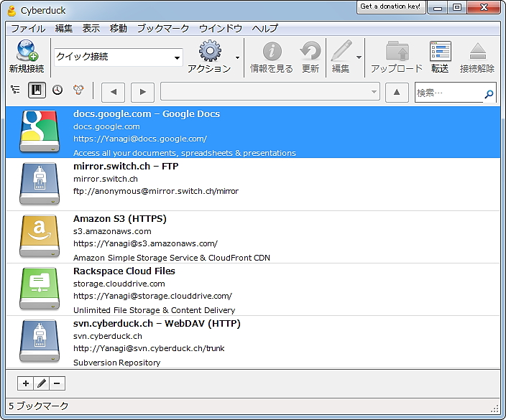
Task: Open the ブックマーク menu
Action: pyautogui.click(x=163, y=29)
